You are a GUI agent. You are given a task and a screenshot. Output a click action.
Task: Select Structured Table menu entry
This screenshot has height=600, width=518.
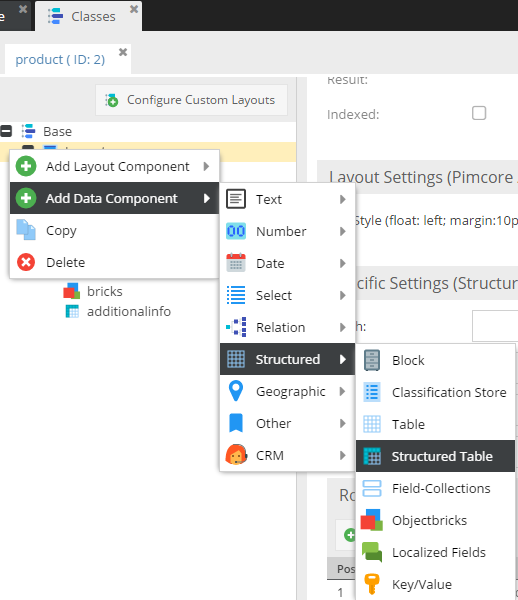(435, 456)
